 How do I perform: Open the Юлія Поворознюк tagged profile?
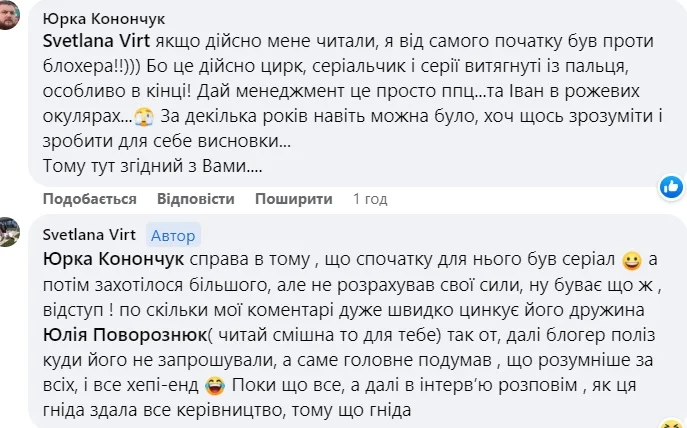pyautogui.click(x=119, y=334)
